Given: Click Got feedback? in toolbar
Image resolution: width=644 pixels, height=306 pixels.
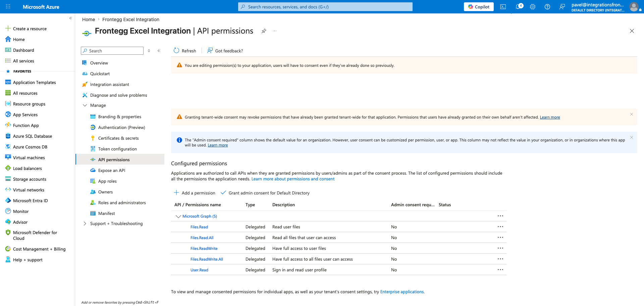Looking at the screenshot, I should coord(225,51).
